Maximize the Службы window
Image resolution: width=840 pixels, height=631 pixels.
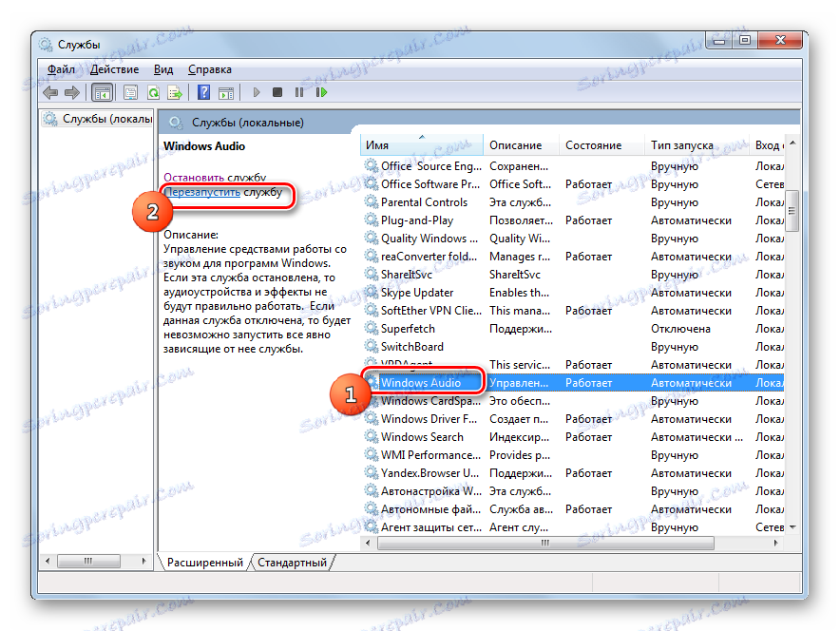point(745,40)
